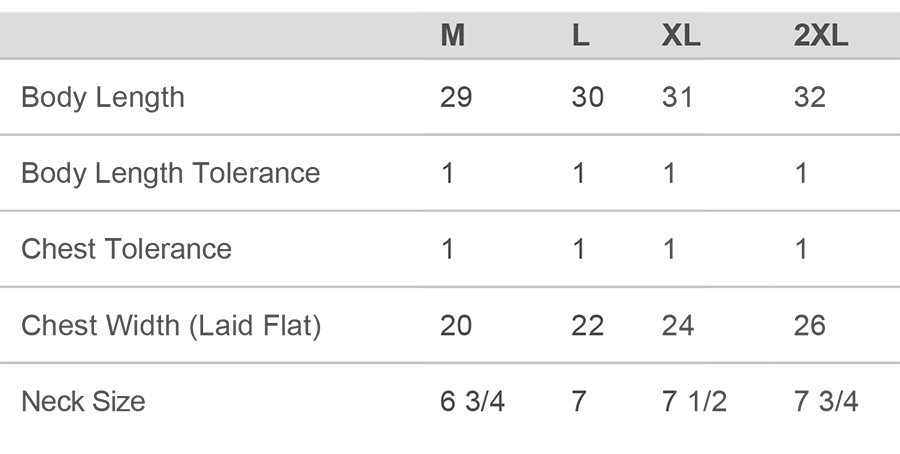Image resolution: width=900 pixels, height=454 pixels.
Task: Select Chest Width value 26 for 2XL
Action: [x=810, y=325]
